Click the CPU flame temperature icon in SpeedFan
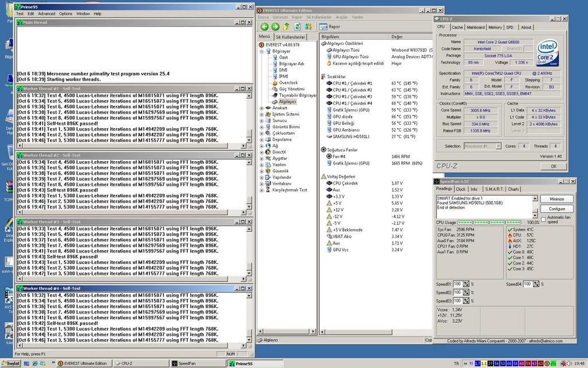Screen dimensions: 588x368 (510, 235)
